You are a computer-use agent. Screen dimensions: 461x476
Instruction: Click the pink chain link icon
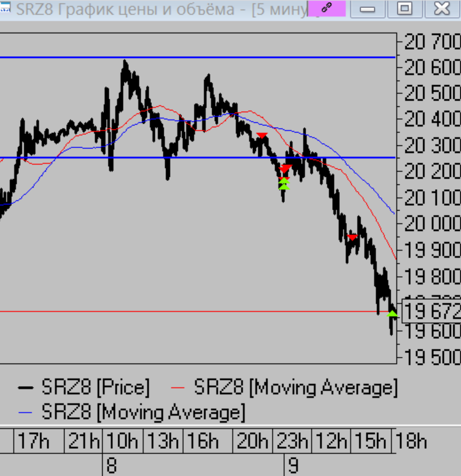click(x=327, y=8)
